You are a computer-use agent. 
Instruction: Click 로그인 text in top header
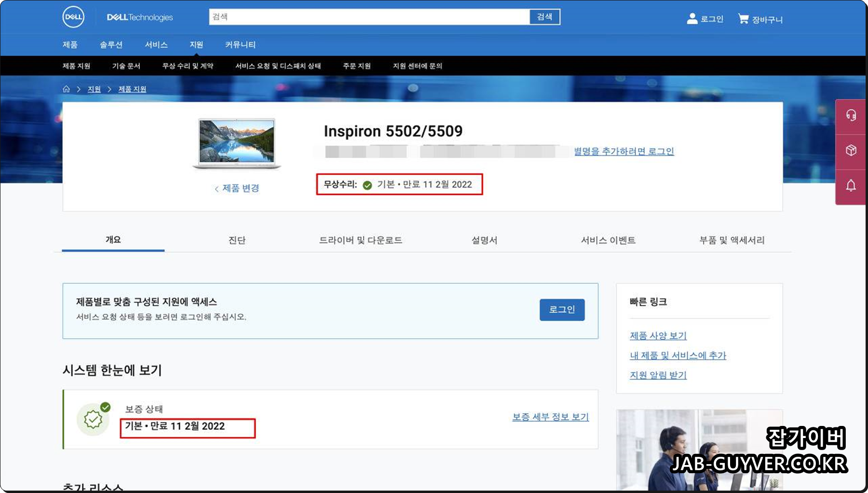712,19
